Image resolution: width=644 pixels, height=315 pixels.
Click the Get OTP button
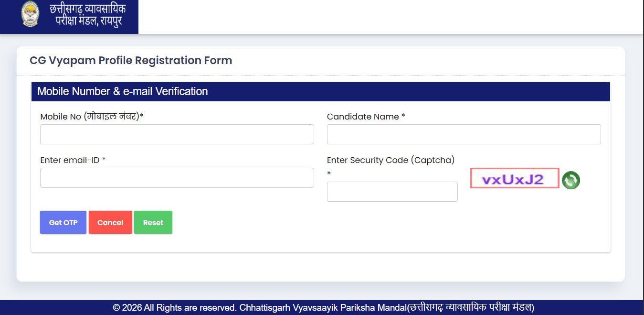click(63, 222)
